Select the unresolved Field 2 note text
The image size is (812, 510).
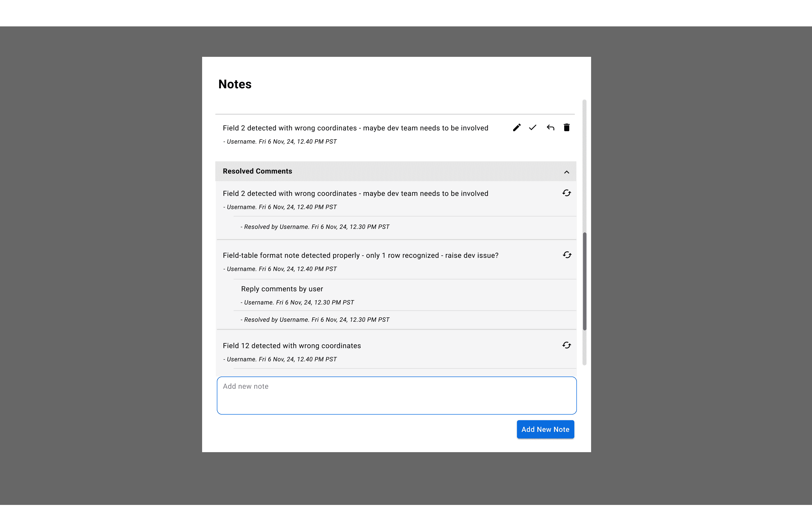click(355, 128)
